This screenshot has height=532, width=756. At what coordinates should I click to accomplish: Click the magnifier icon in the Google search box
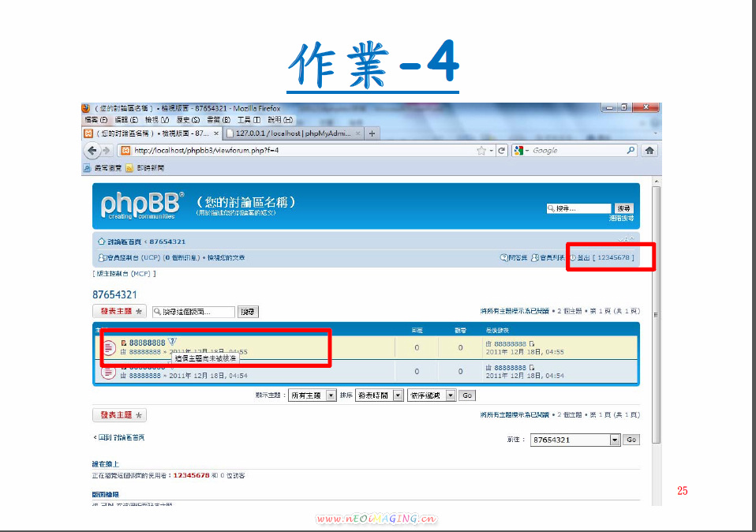pyautogui.click(x=631, y=150)
